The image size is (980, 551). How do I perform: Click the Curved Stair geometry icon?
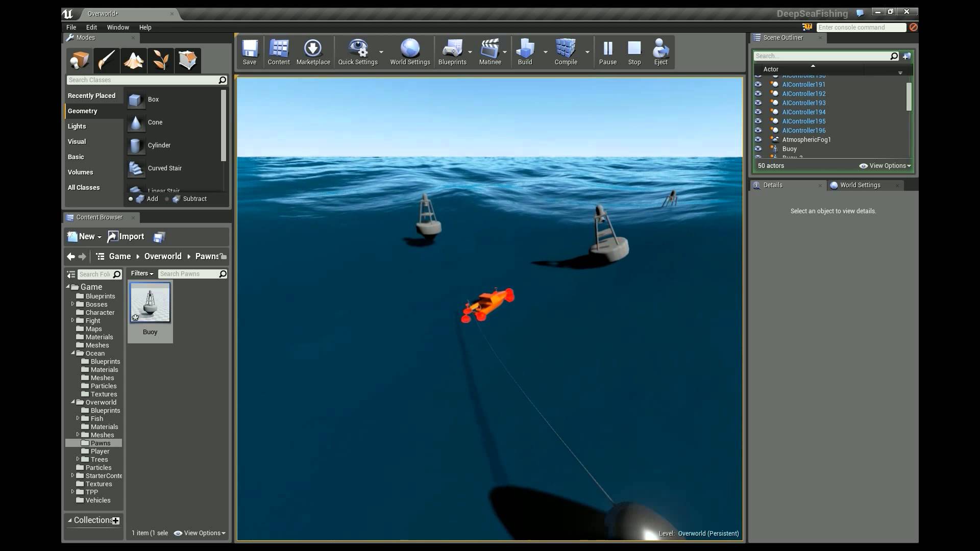[136, 168]
